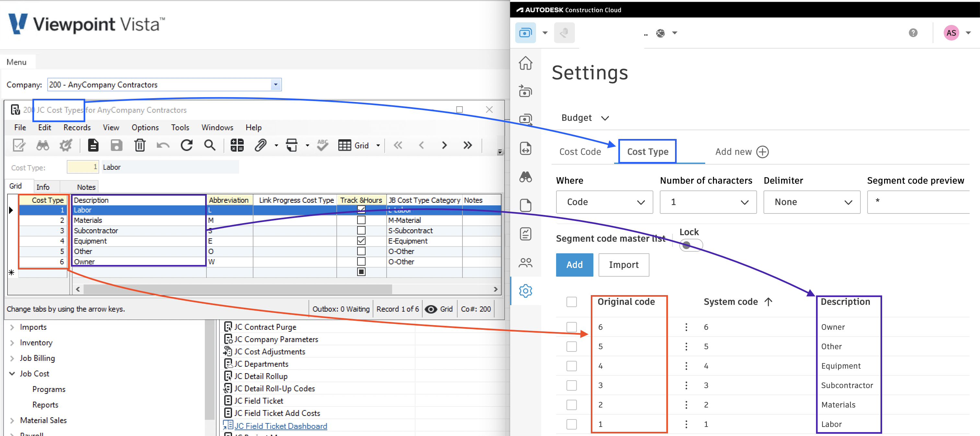The image size is (980, 436).
Task: Go to previous record arrow
Action: tap(421, 145)
